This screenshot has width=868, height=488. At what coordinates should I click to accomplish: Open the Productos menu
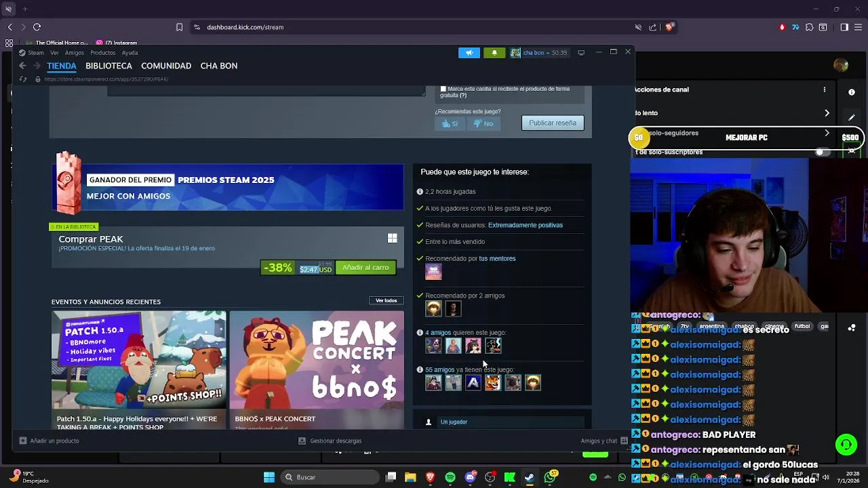(x=103, y=53)
